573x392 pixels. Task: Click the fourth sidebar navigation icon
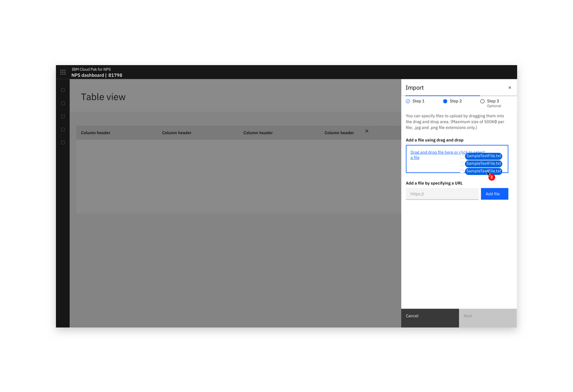[63, 129]
